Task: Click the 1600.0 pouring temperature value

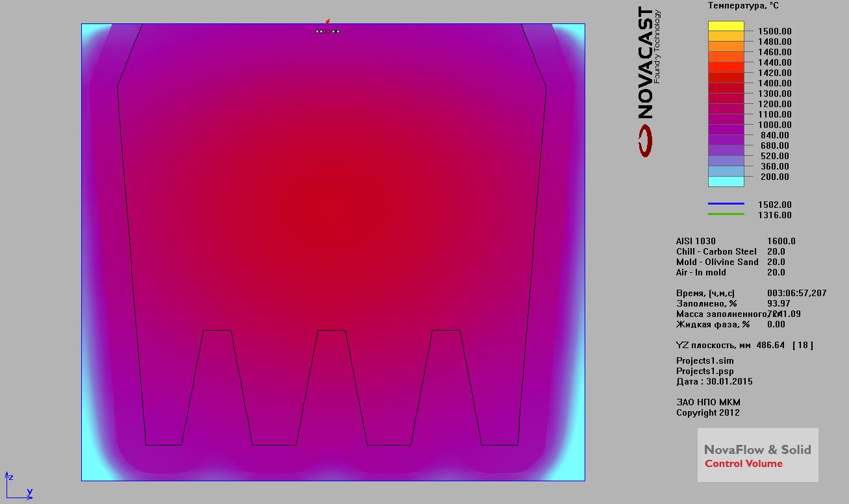Action: (x=781, y=241)
